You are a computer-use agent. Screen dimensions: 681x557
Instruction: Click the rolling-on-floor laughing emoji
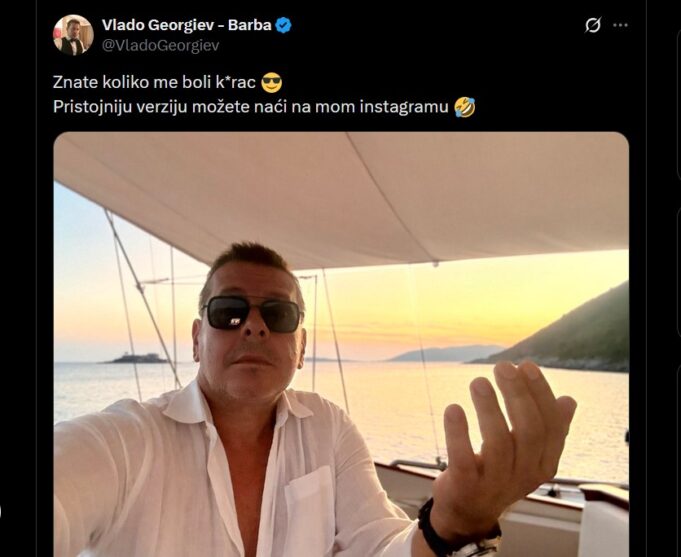(465, 107)
